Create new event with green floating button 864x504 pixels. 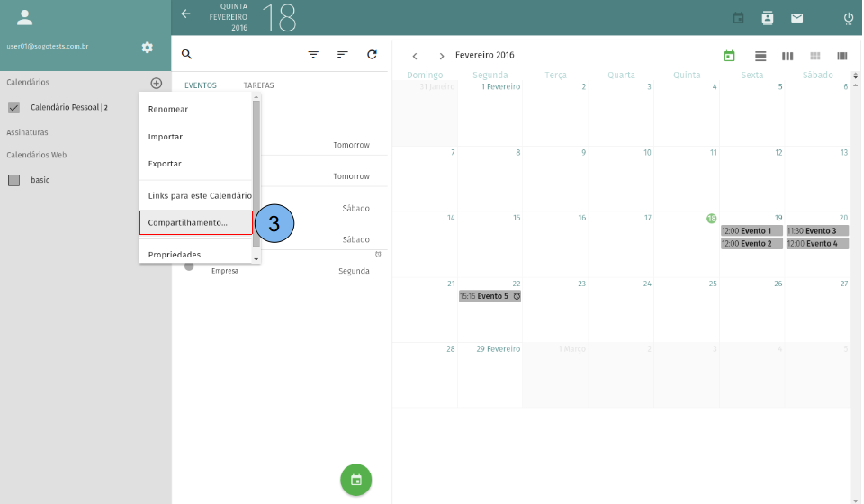(x=356, y=480)
